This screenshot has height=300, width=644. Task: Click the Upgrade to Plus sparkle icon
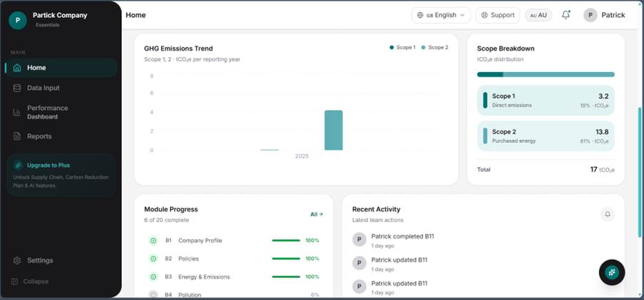click(x=18, y=165)
